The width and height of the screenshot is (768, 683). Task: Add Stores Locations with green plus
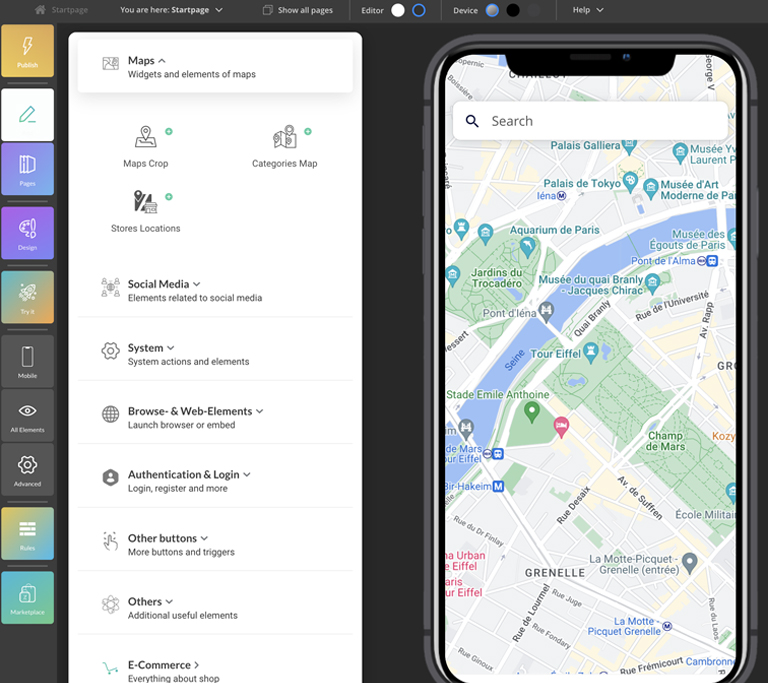[x=169, y=196]
